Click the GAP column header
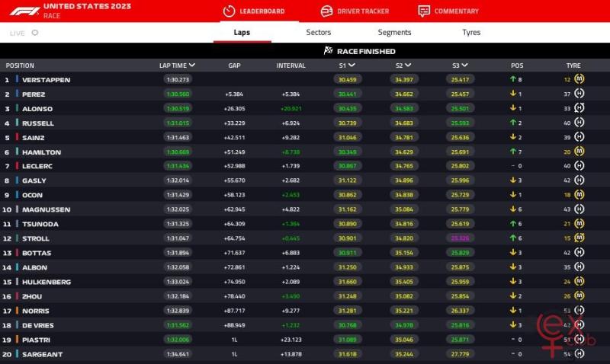This screenshot has height=364, width=610. tap(234, 65)
